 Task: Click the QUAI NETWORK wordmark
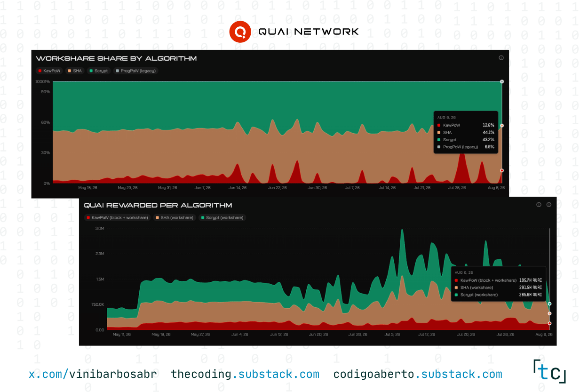tap(309, 32)
